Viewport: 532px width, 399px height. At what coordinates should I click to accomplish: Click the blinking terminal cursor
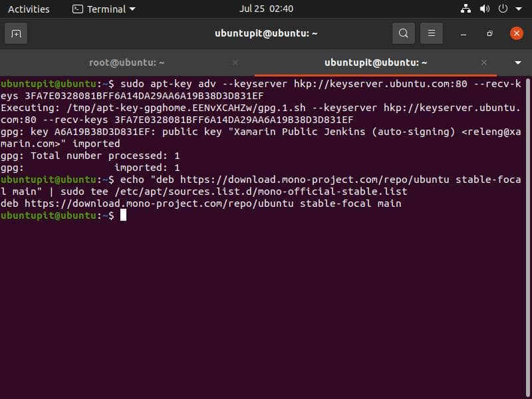[125, 215]
